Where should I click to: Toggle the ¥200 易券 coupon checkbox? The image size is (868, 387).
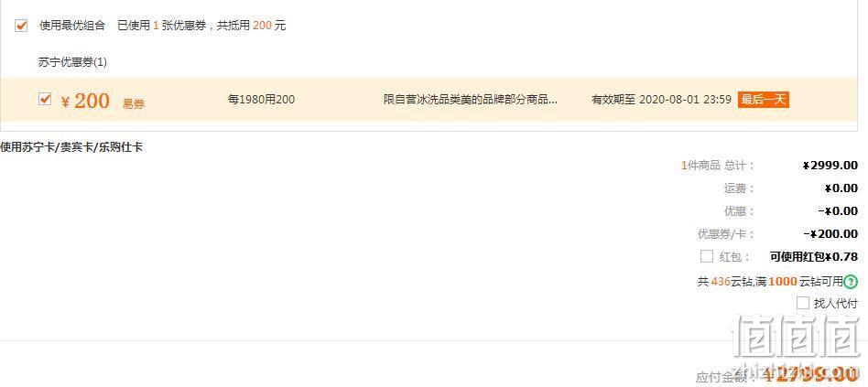tap(45, 99)
